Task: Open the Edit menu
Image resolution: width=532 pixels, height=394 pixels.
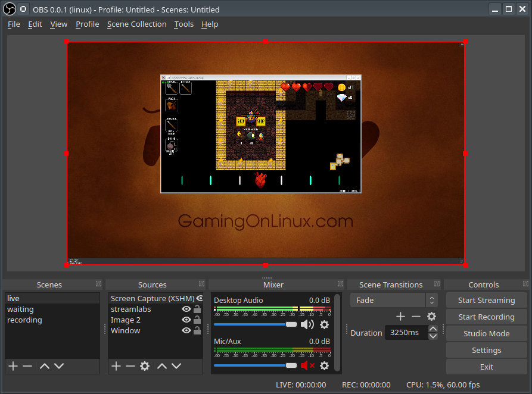Action: pyautogui.click(x=35, y=24)
